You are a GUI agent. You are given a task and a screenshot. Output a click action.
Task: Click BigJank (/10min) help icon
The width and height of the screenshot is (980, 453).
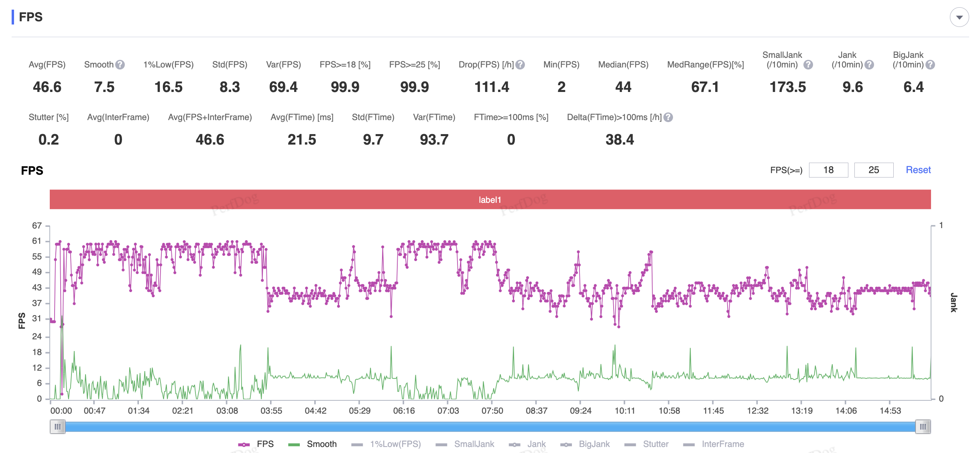(930, 65)
